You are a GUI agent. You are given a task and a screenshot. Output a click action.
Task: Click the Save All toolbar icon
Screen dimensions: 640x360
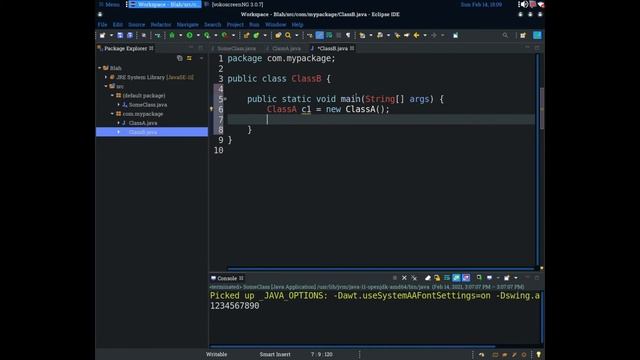(x=130, y=36)
